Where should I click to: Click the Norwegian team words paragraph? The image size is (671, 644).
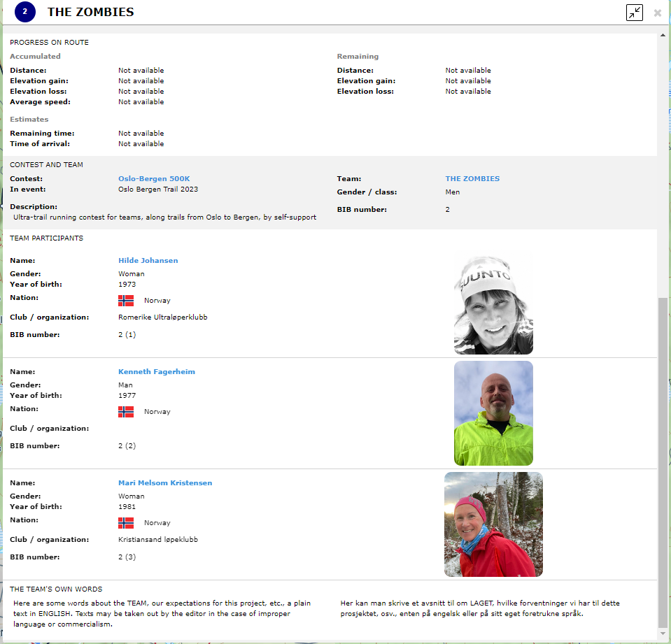click(480, 608)
